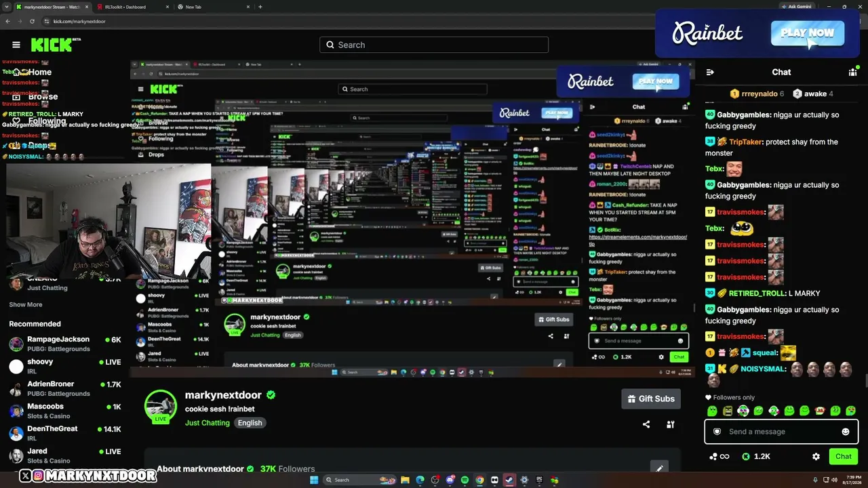Collapse the chat panel with arrow icon
This screenshot has height=488, width=868.
(x=710, y=72)
